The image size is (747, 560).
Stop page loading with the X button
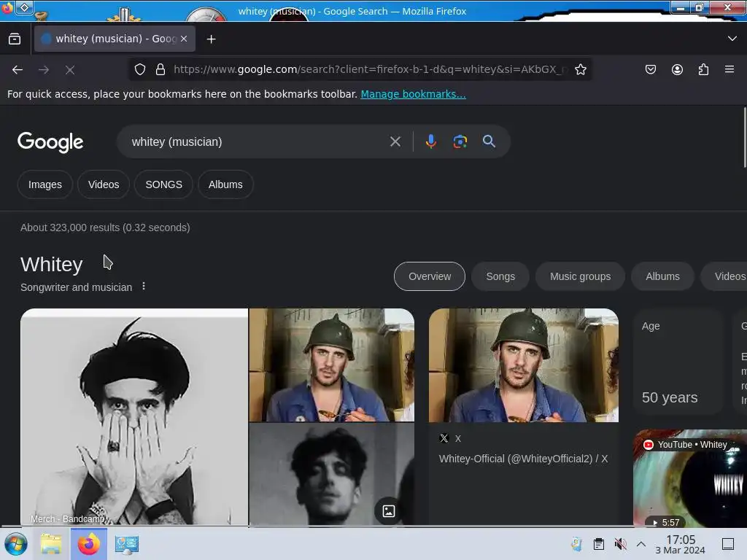click(70, 70)
